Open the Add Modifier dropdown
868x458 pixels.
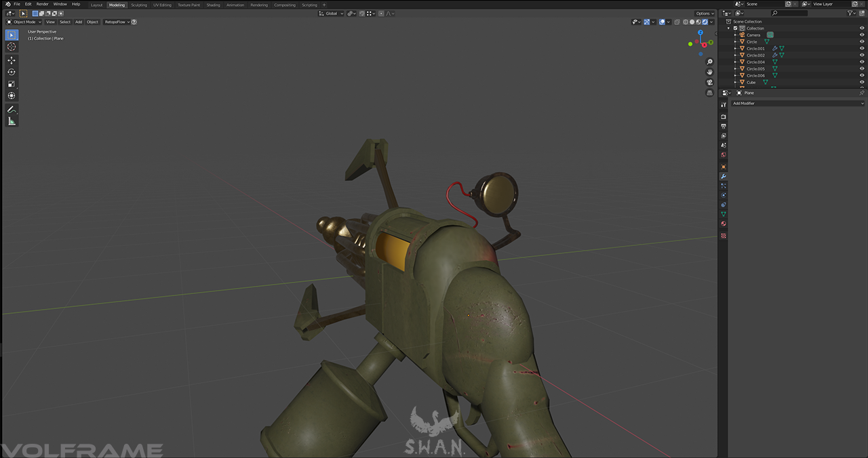(x=797, y=104)
